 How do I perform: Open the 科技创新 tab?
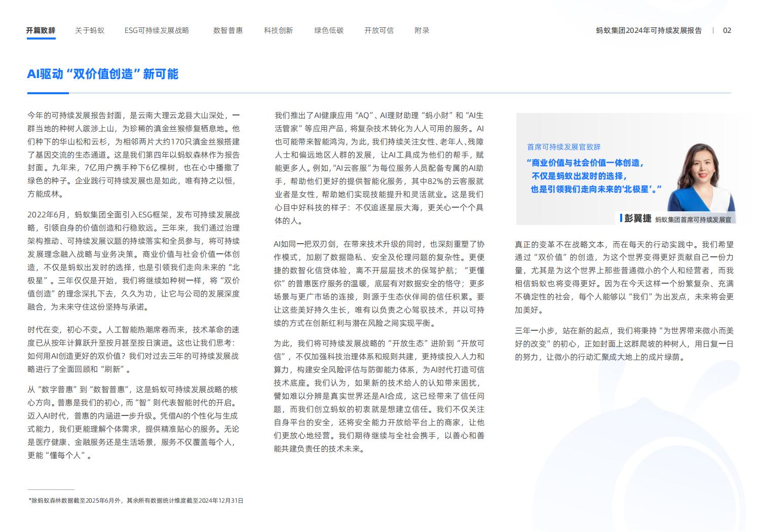pos(278,30)
